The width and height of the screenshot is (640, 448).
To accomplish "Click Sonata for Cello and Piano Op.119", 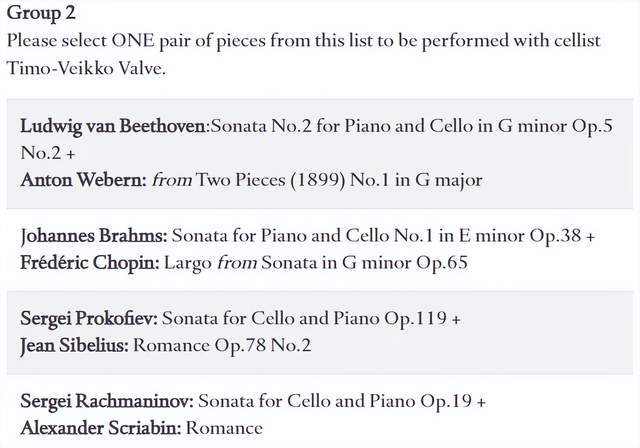I will (304, 319).
